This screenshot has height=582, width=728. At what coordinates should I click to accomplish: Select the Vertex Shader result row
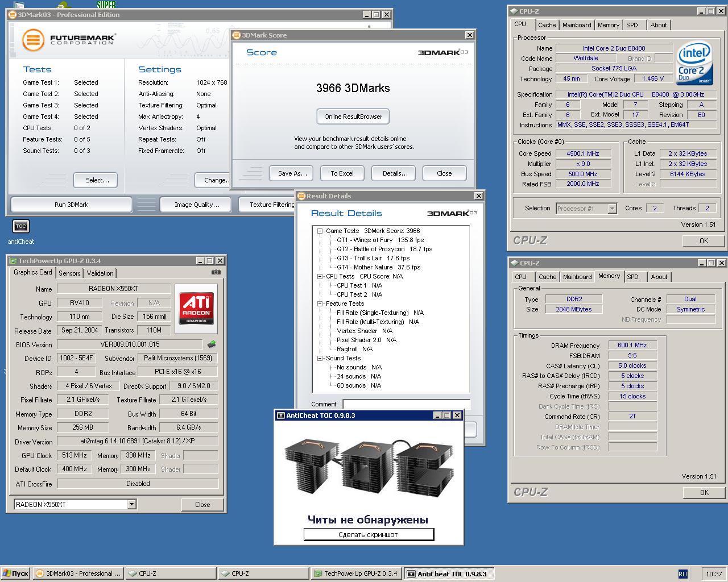point(365,331)
